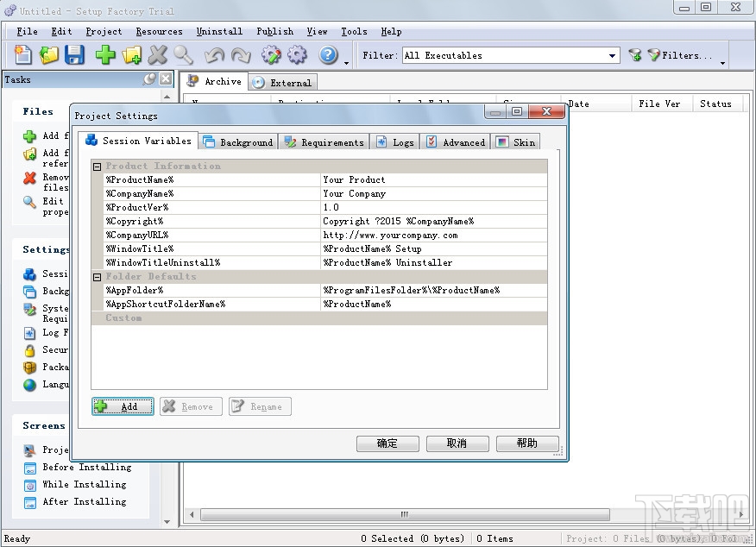This screenshot has width=756, height=547.
Task: Create a new project using the toolbar icon
Action: [22, 54]
